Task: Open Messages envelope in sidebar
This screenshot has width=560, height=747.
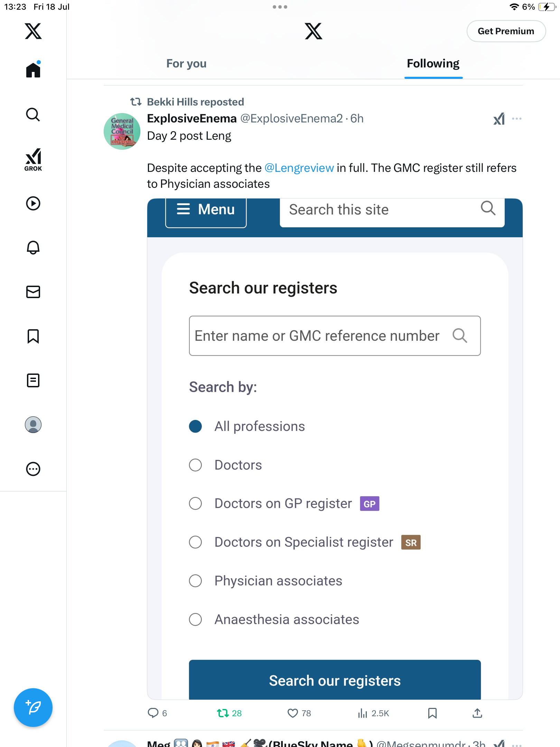Action: 33,292
